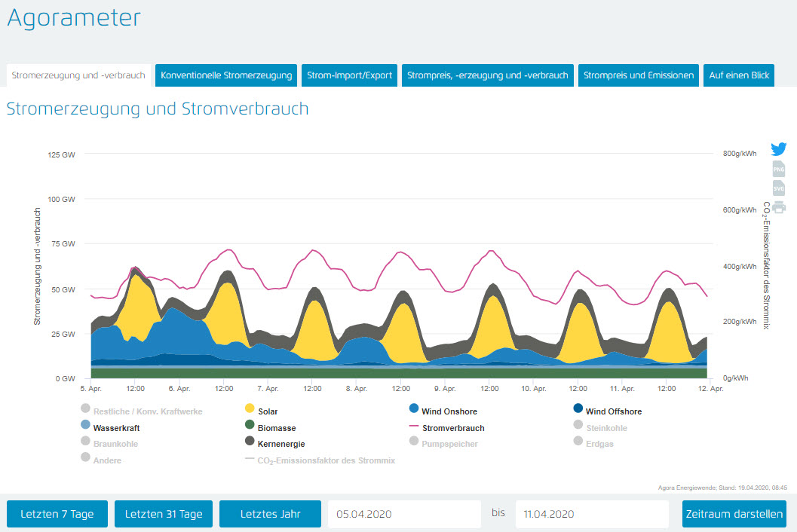Download chart as PNG file icon
Screen dimensions: 797x532
tap(779, 170)
